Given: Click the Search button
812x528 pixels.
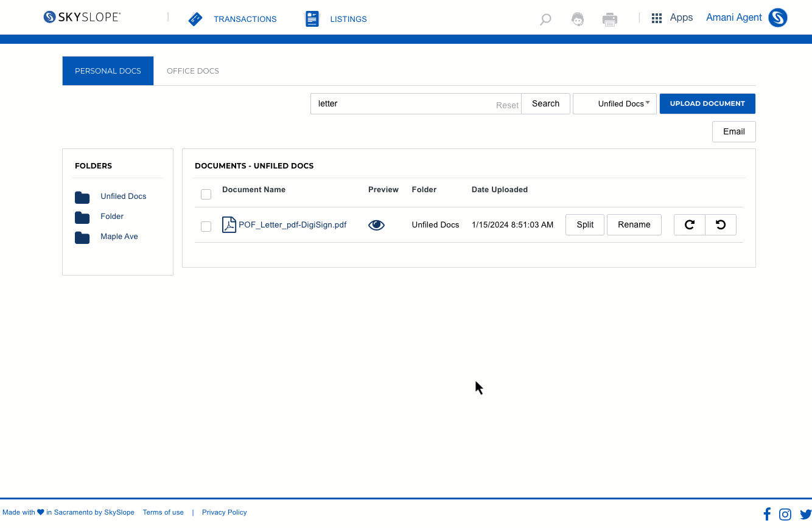Looking at the screenshot, I should pyautogui.click(x=545, y=103).
